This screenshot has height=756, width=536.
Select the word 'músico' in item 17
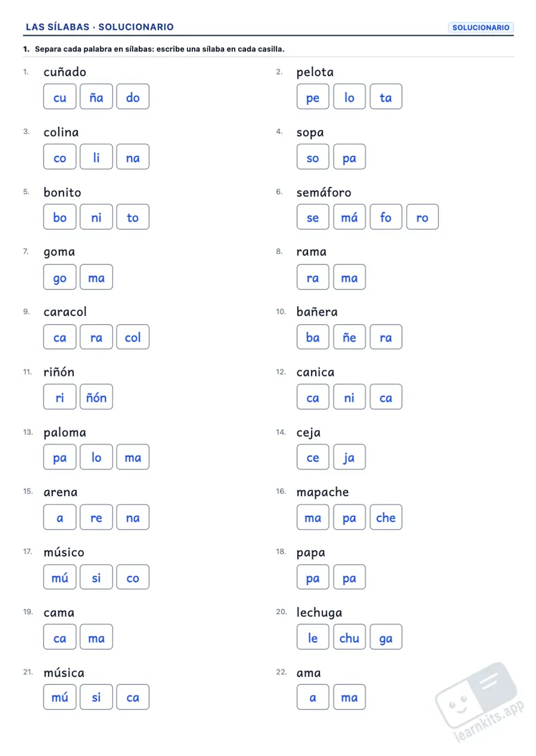(x=64, y=552)
